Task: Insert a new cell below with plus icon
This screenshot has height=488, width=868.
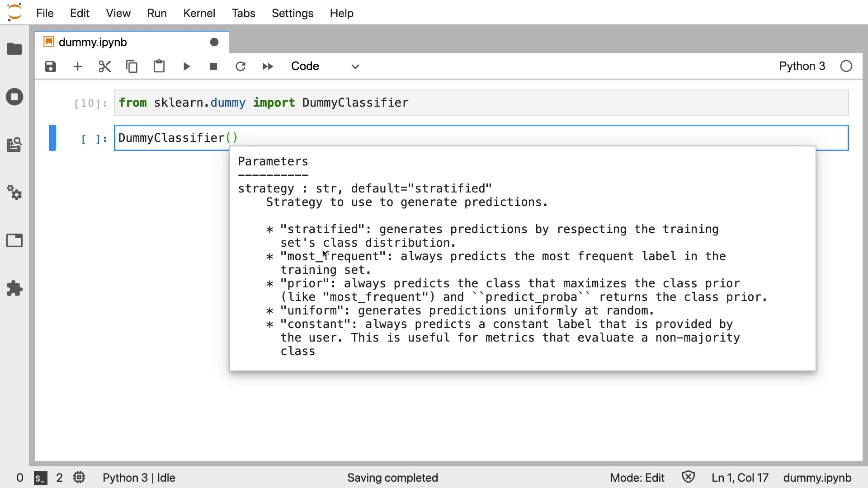Action: click(78, 67)
